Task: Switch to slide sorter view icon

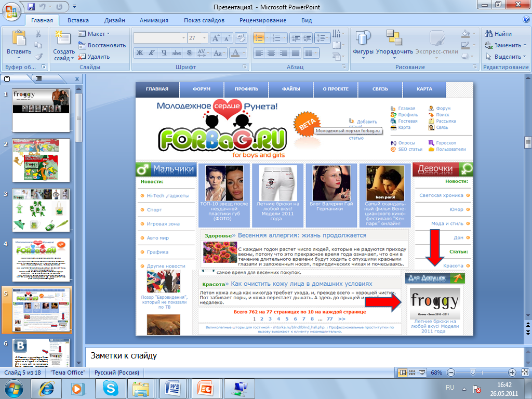Action: [x=412, y=373]
